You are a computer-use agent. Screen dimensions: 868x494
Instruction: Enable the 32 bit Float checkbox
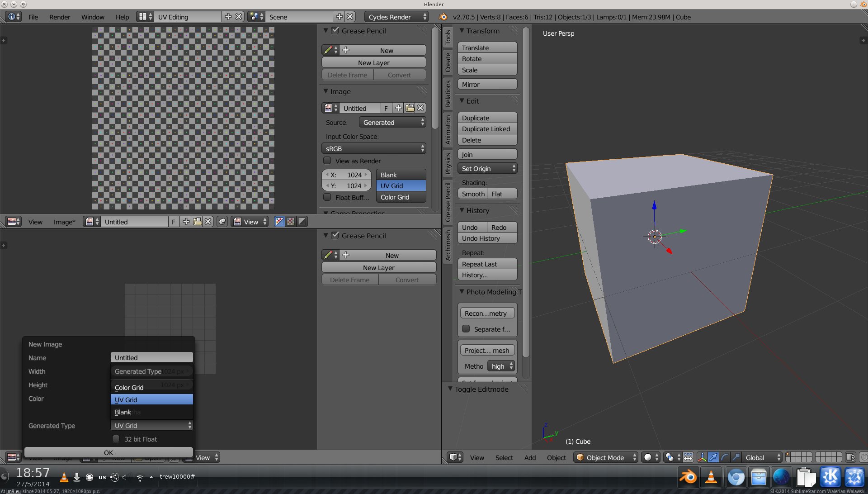[x=116, y=439]
